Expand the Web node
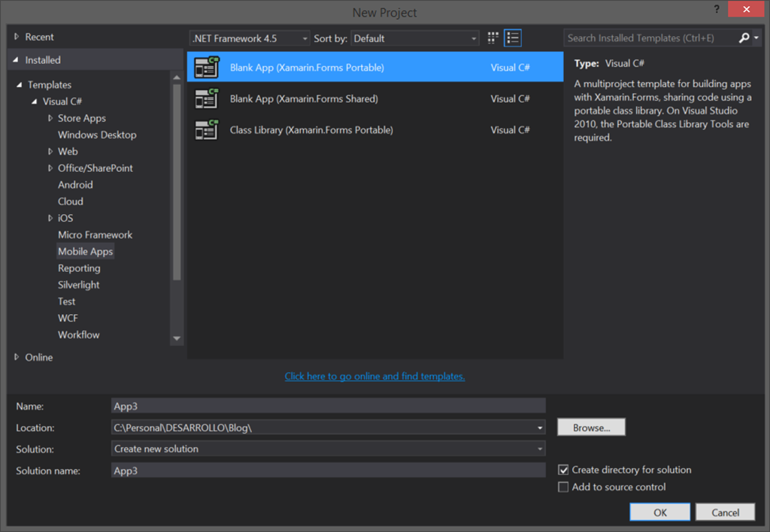The image size is (770, 532). (x=50, y=151)
